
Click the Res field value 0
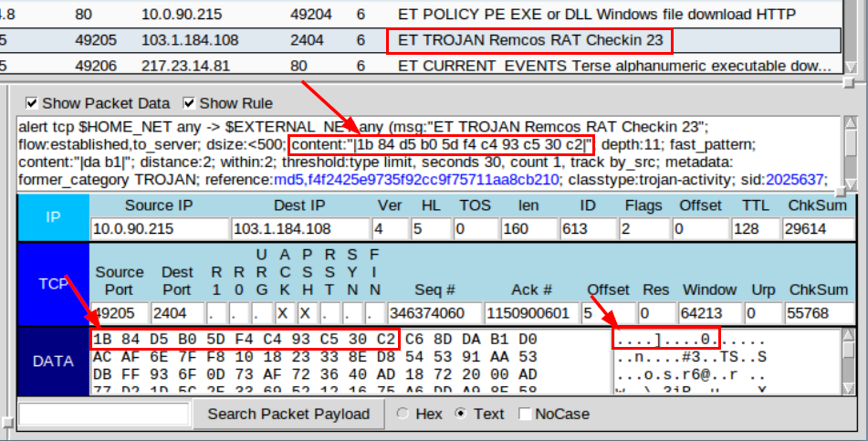tap(655, 313)
